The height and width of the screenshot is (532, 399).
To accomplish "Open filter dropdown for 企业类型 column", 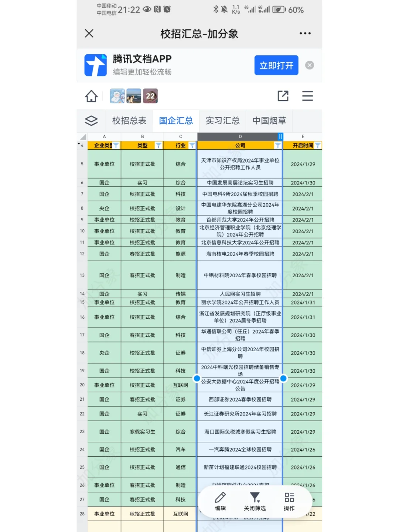I will tap(116, 145).
